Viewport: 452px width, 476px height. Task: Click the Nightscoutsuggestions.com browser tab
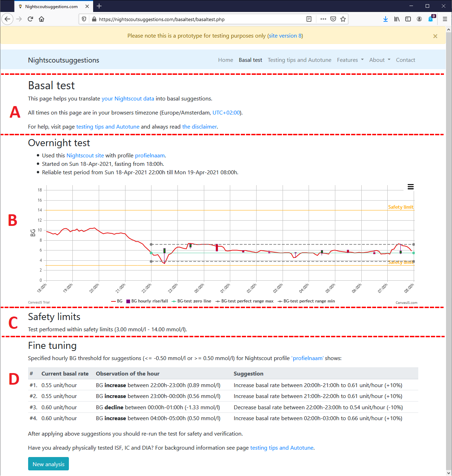pyautogui.click(x=53, y=6)
